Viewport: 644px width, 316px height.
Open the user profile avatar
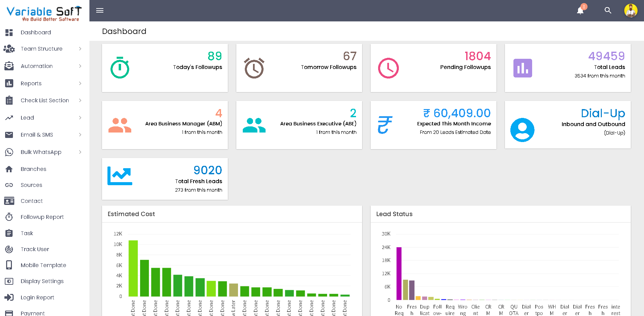[631, 11]
